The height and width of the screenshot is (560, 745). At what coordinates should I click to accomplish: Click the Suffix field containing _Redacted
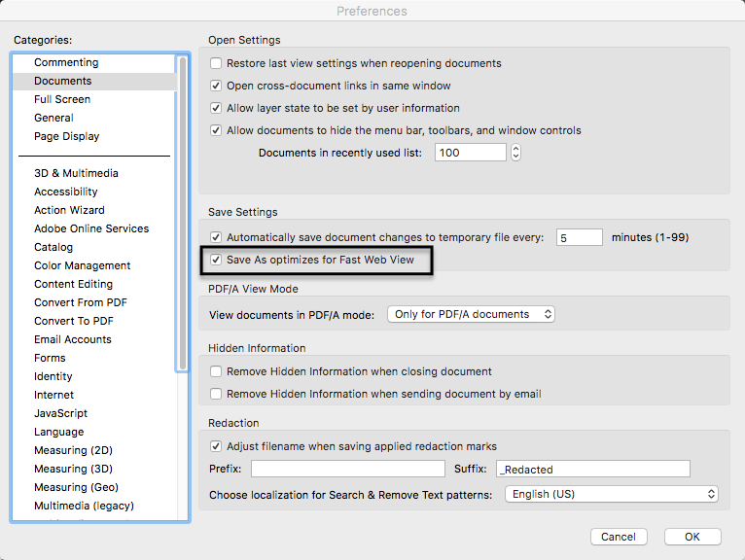coord(592,470)
